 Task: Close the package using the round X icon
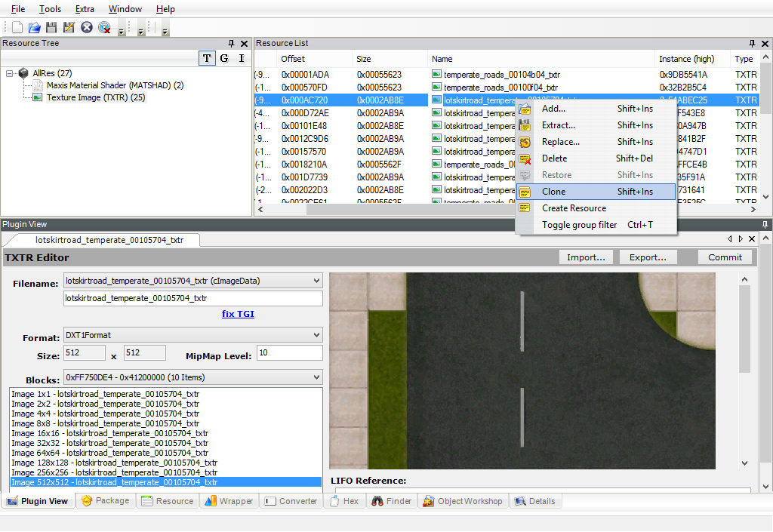[87, 28]
